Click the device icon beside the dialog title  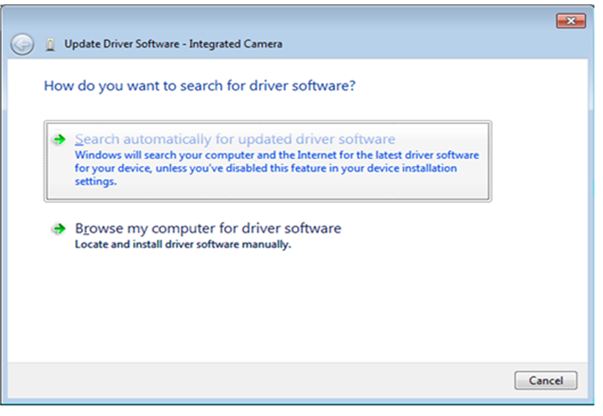(x=50, y=45)
